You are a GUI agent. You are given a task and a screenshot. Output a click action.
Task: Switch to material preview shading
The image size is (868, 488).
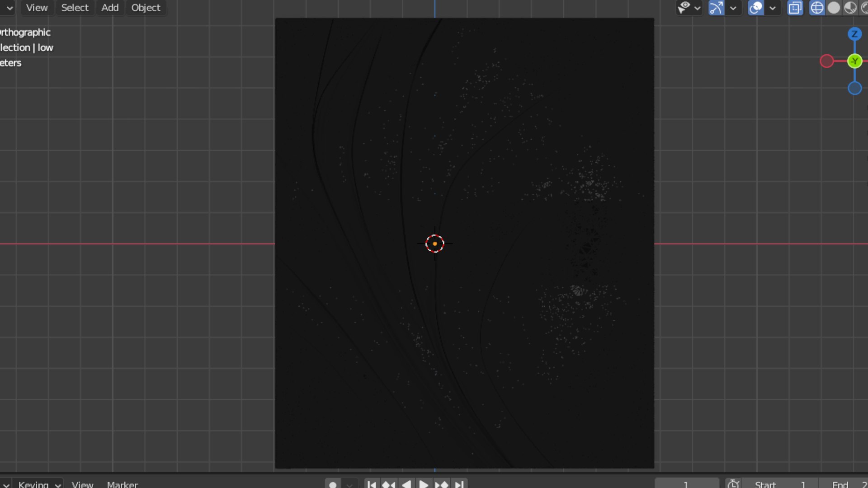point(850,8)
